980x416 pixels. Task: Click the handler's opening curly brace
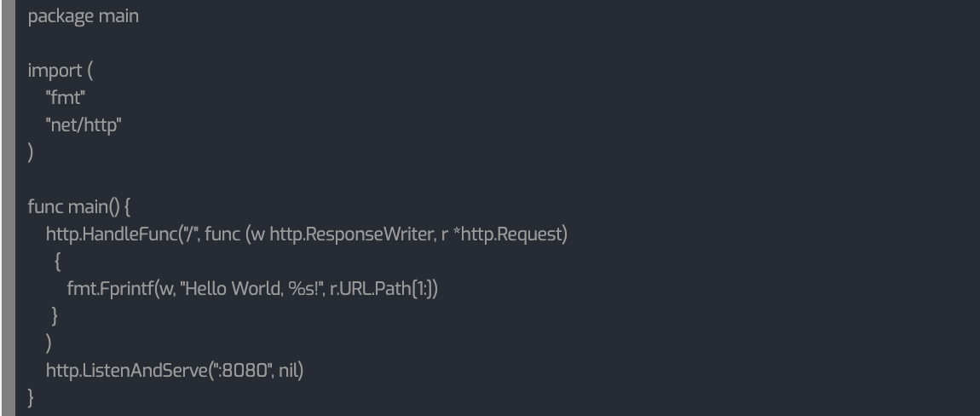point(57,262)
